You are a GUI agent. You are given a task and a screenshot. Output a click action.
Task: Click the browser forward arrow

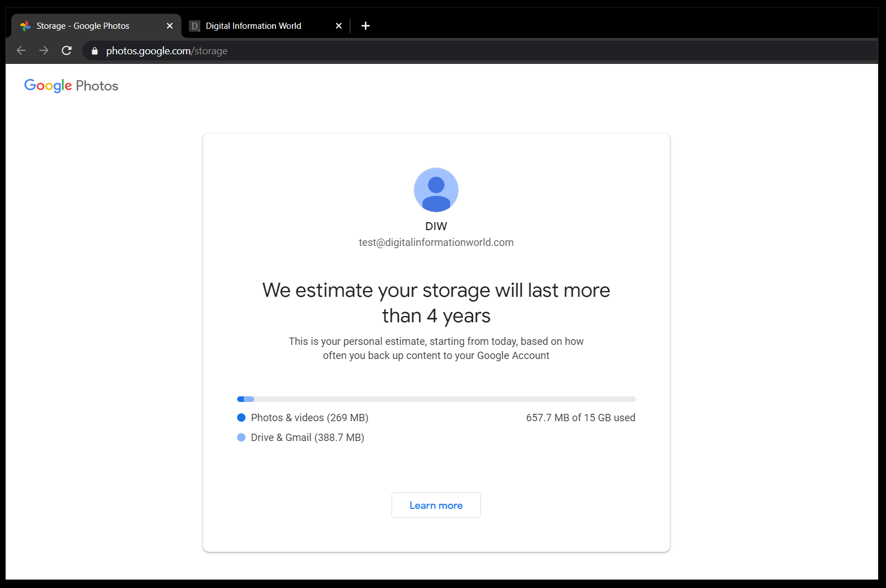(x=44, y=50)
